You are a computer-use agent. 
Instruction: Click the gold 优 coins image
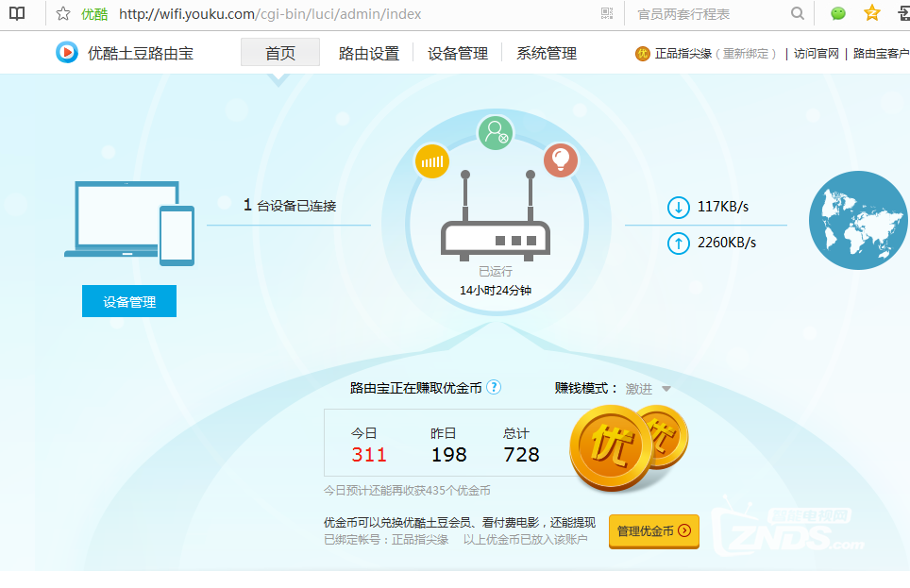[x=629, y=447]
